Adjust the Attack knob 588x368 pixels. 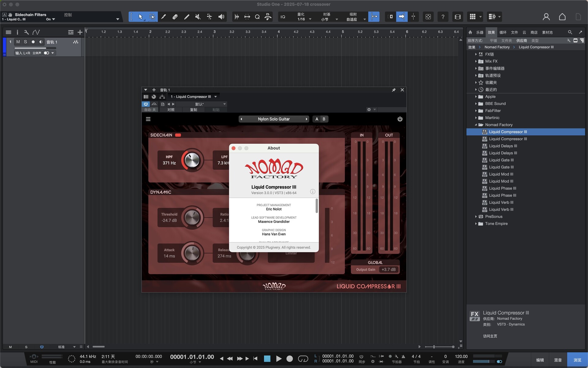pyautogui.click(x=192, y=253)
